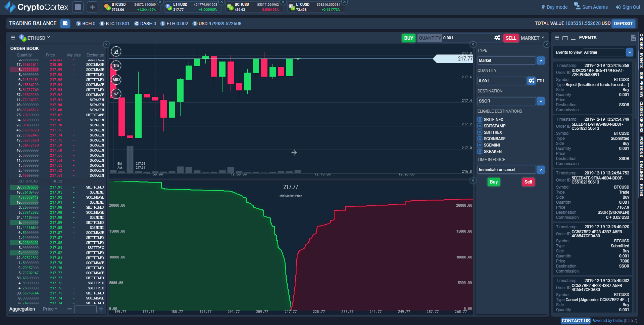Open the wallet icon beside Trading Balance
This screenshot has height=325, width=644.
pos(65,23)
